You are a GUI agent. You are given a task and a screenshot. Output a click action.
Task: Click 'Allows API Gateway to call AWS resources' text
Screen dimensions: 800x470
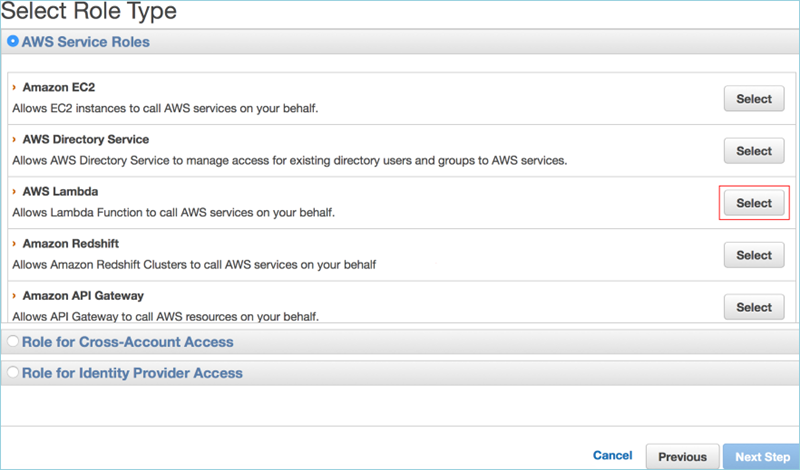coord(165,316)
